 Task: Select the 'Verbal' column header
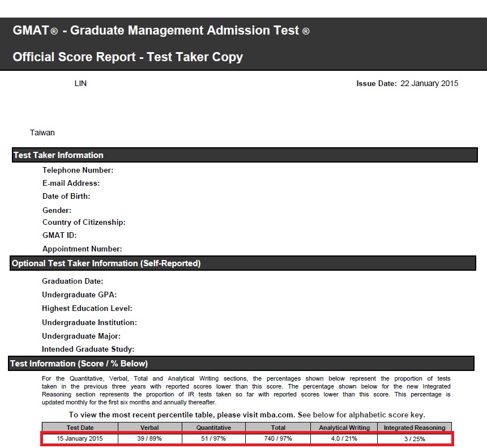point(149,428)
